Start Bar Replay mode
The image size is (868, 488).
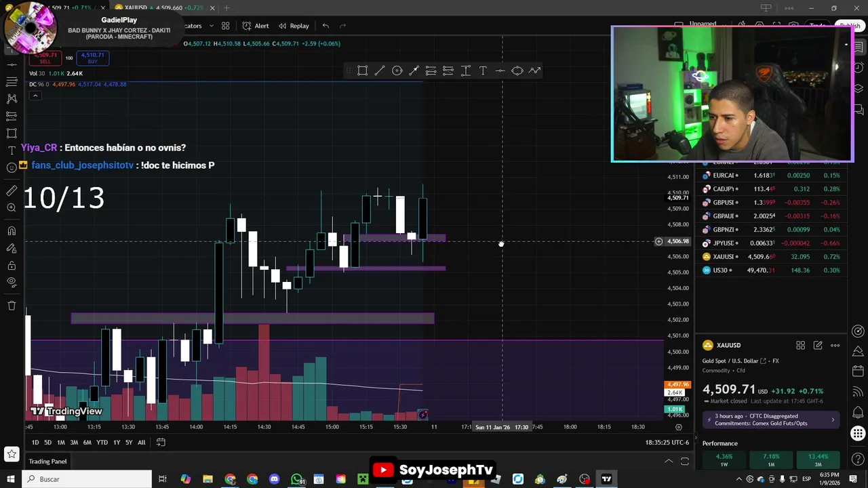click(294, 26)
